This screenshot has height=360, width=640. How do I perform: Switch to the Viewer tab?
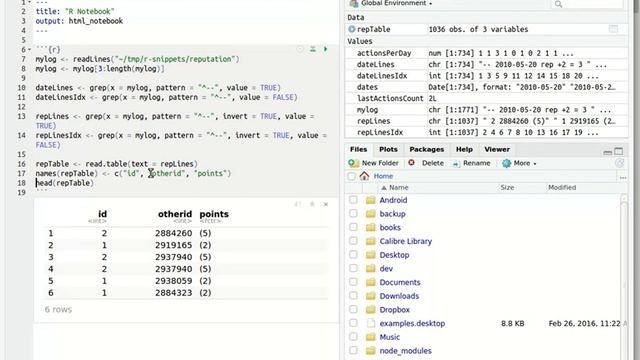click(497, 149)
